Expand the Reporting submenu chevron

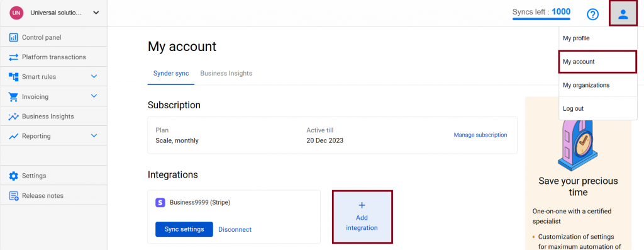(x=94, y=135)
